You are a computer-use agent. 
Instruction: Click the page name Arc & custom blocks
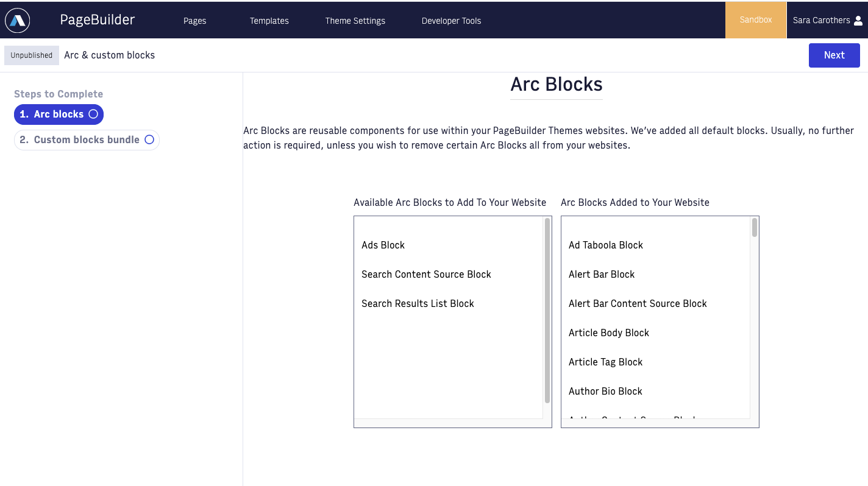[x=110, y=55]
